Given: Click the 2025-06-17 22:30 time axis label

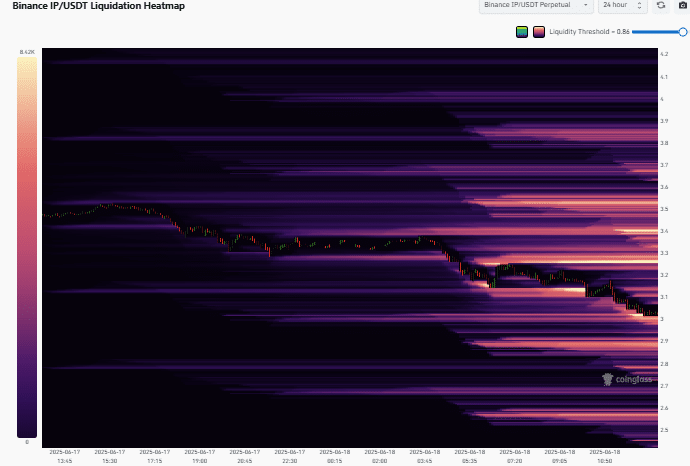Looking at the screenshot, I should tap(290, 456).
